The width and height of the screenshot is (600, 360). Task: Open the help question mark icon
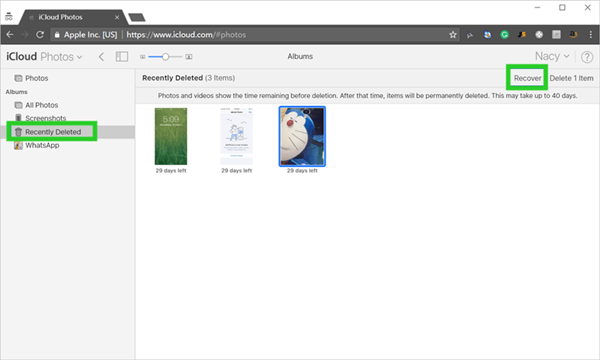coord(587,57)
